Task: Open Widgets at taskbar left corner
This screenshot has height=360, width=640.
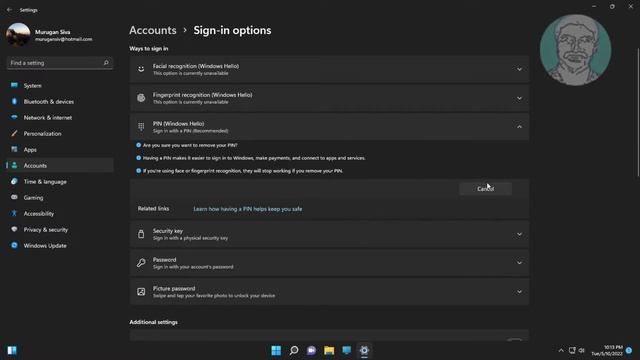Action: click(12, 350)
